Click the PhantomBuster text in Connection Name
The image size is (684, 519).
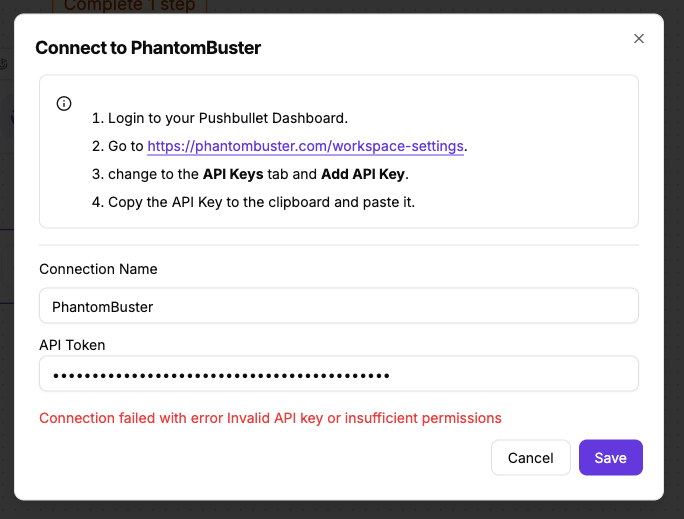(102, 307)
